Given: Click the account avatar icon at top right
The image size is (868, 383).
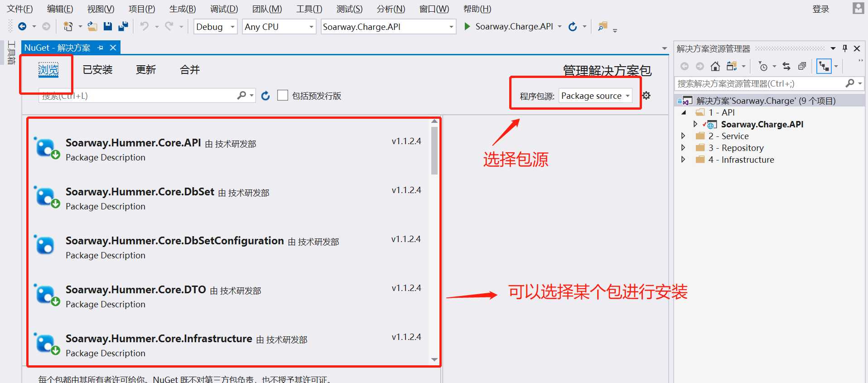Looking at the screenshot, I should tap(858, 8).
